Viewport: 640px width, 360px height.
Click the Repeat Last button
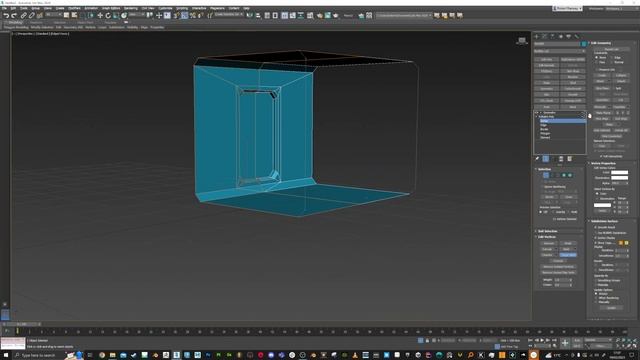coord(611,49)
